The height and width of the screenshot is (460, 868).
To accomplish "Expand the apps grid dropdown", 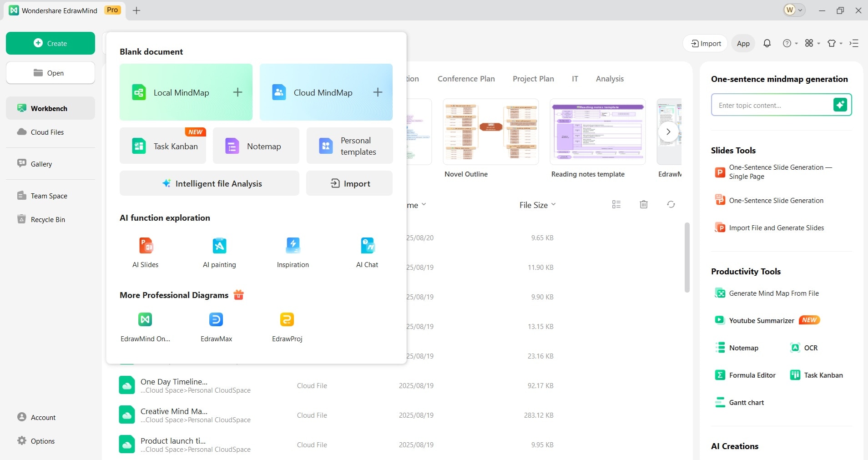I will [x=812, y=43].
